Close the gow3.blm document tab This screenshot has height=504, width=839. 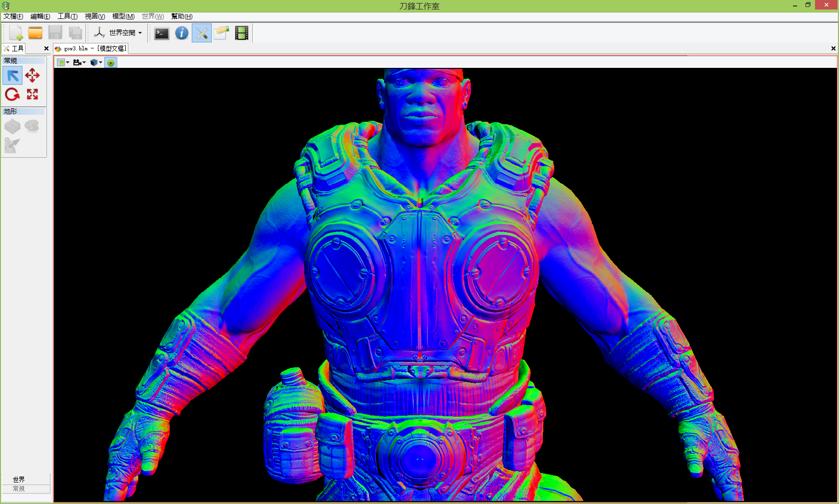tap(833, 48)
